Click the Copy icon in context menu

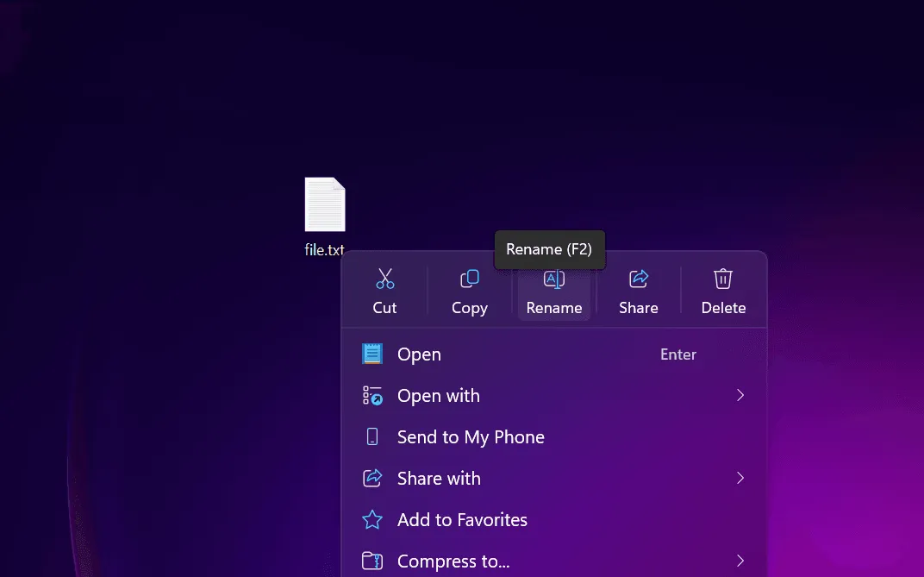[x=469, y=279]
